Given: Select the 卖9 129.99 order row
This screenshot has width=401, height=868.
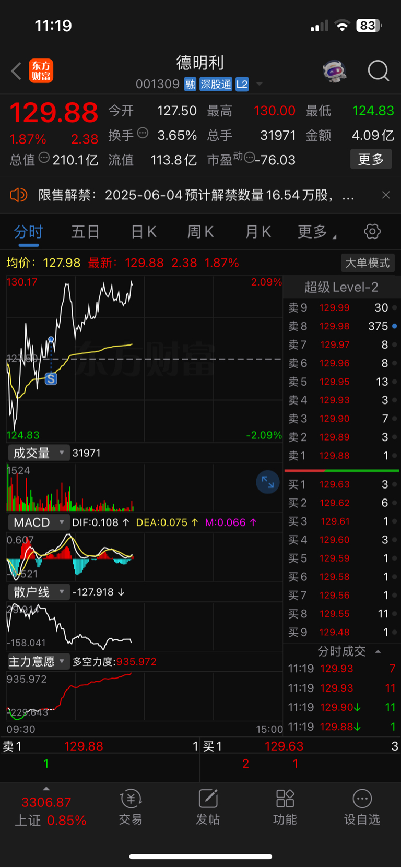Looking at the screenshot, I should coord(341,307).
